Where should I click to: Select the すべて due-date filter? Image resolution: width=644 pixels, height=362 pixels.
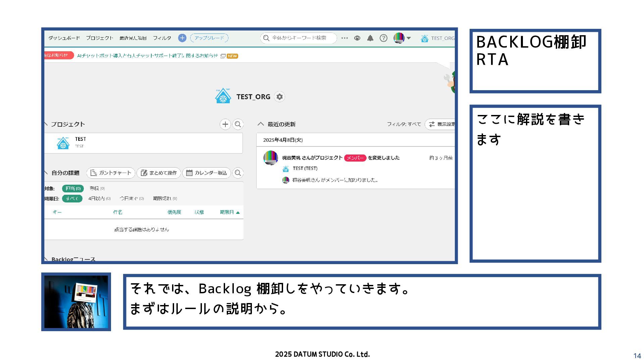click(72, 198)
